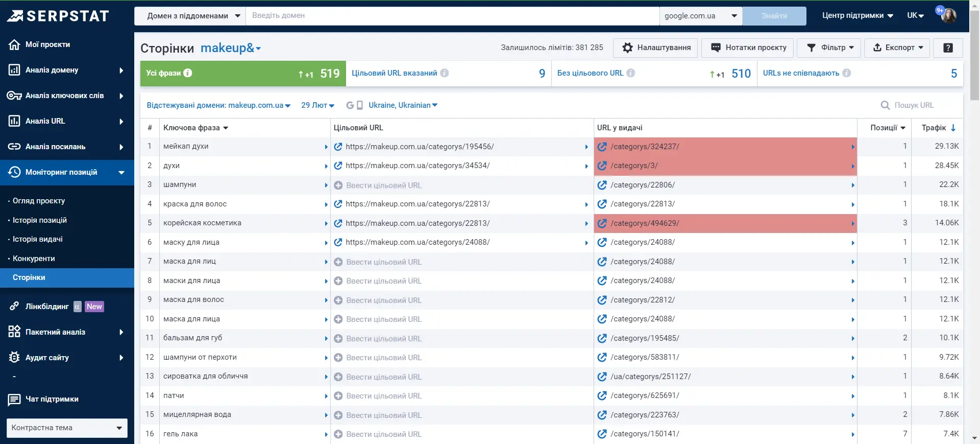The image size is (980, 444).
Task: Click the Serpstat logo
Action: coord(58,16)
